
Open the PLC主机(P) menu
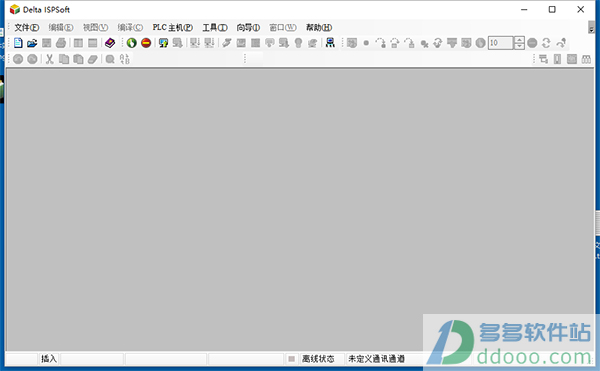173,28
